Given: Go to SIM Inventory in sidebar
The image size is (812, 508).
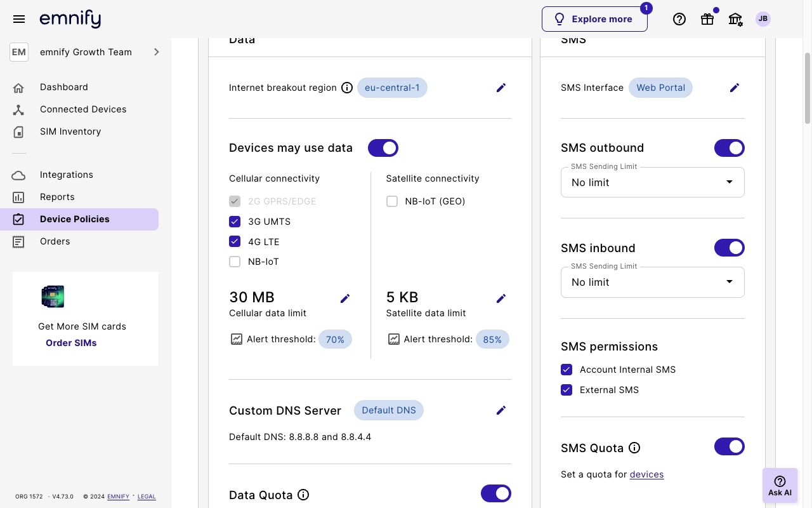Looking at the screenshot, I should click(70, 131).
